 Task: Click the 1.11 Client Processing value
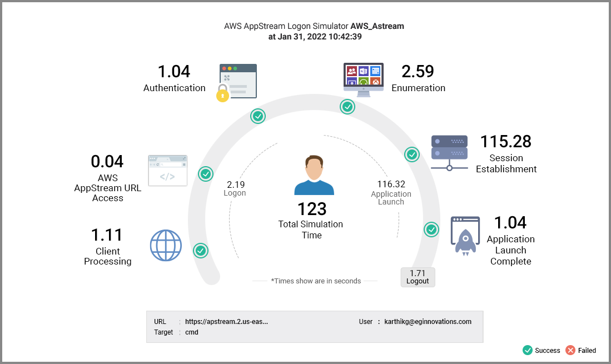[107, 235]
